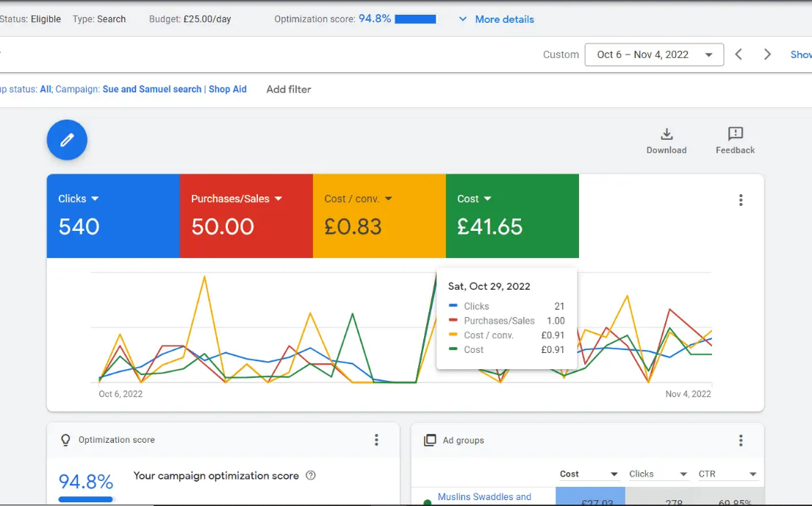Click the Ad groups card icon
Screen dimensions: 812x506
pos(430,440)
